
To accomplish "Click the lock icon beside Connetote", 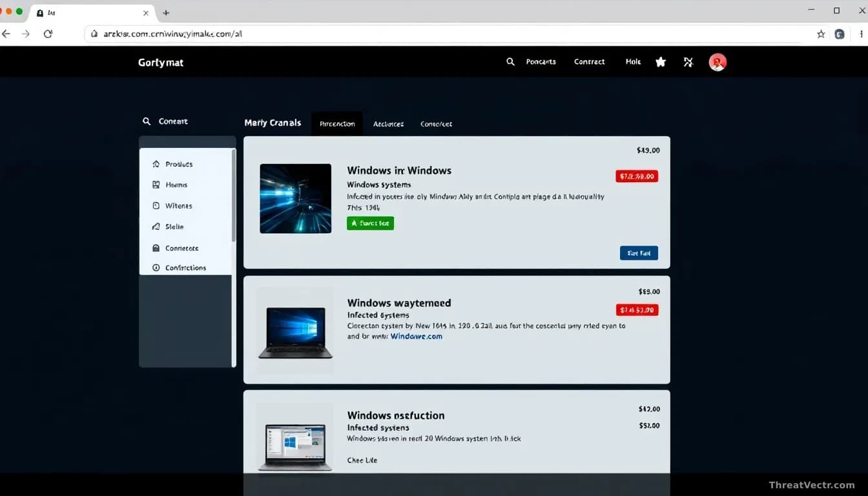I will coord(156,248).
